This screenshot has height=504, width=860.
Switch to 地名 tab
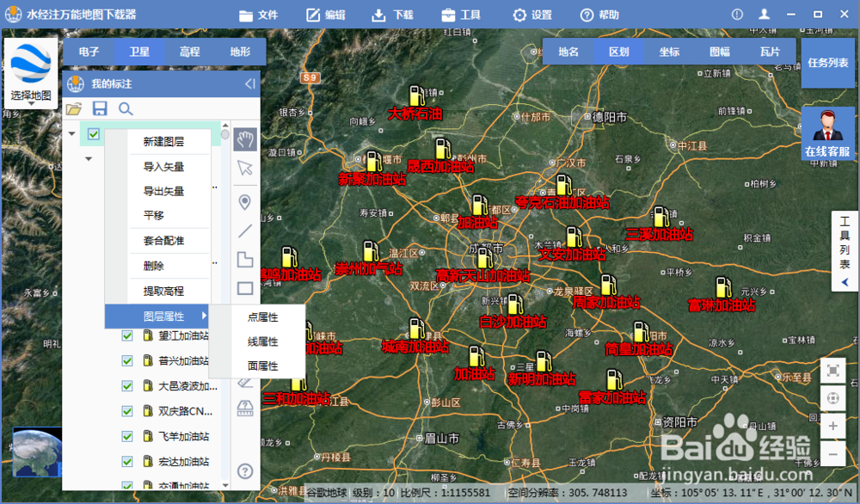pos(568,52)
